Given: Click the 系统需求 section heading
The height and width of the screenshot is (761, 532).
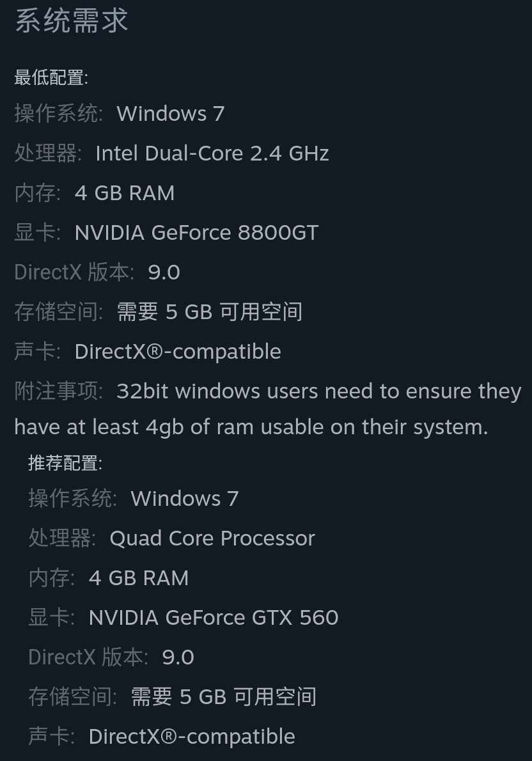Looking at the screenshot, I should tap(72, 21).
